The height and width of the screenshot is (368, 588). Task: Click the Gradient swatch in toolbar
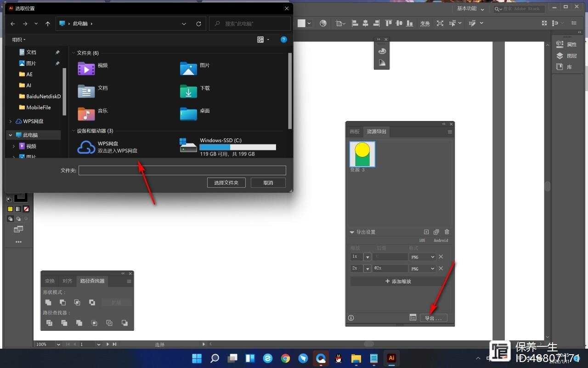(x=18, y=209)
